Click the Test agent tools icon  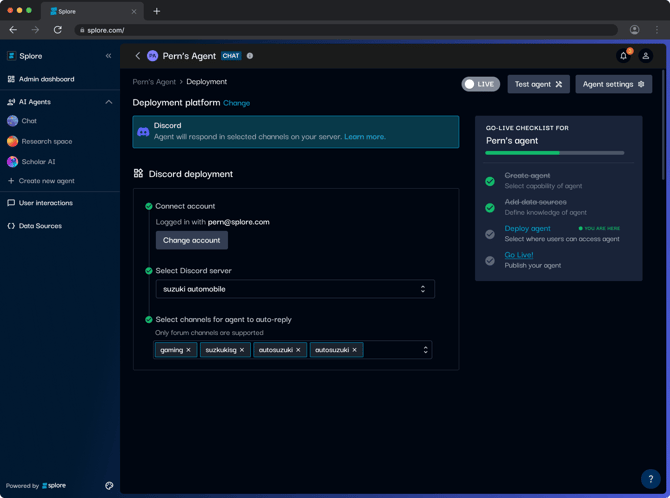(559, 84)
